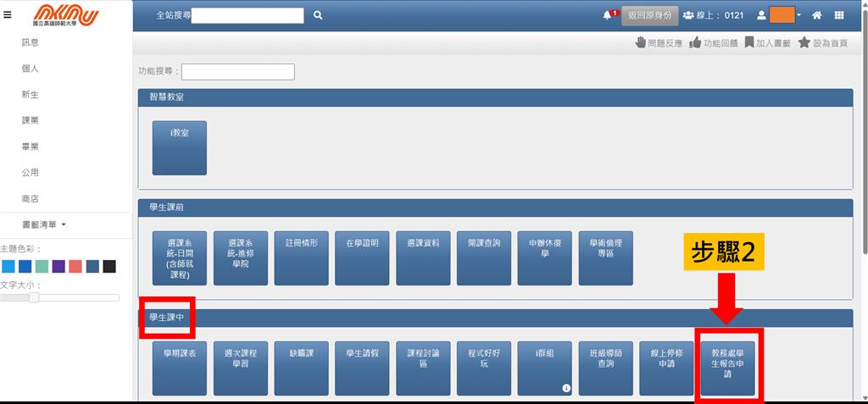Click the 學生課中 section header

pyautogui.click(x=495, y=318)
